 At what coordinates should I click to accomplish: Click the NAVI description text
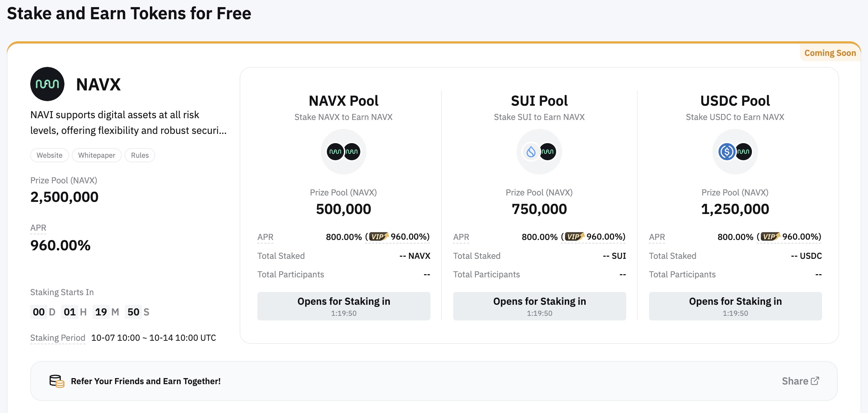point(129,122)
